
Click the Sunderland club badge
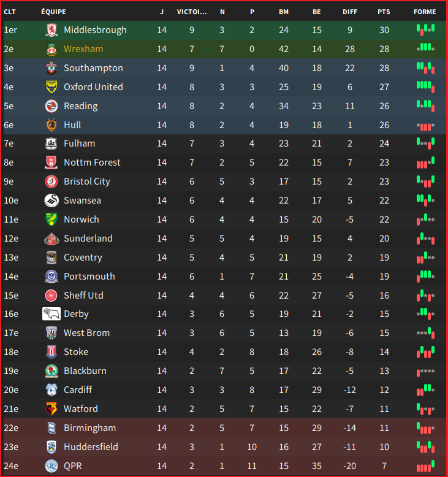(51, 238)
